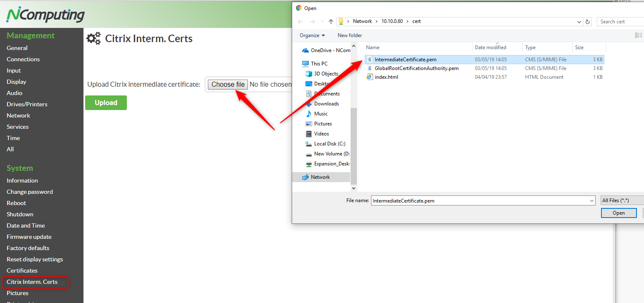Viewport: 644px width, 303px height.
Task: Click New folder in dialog toolbar
Action: point(349,35)
